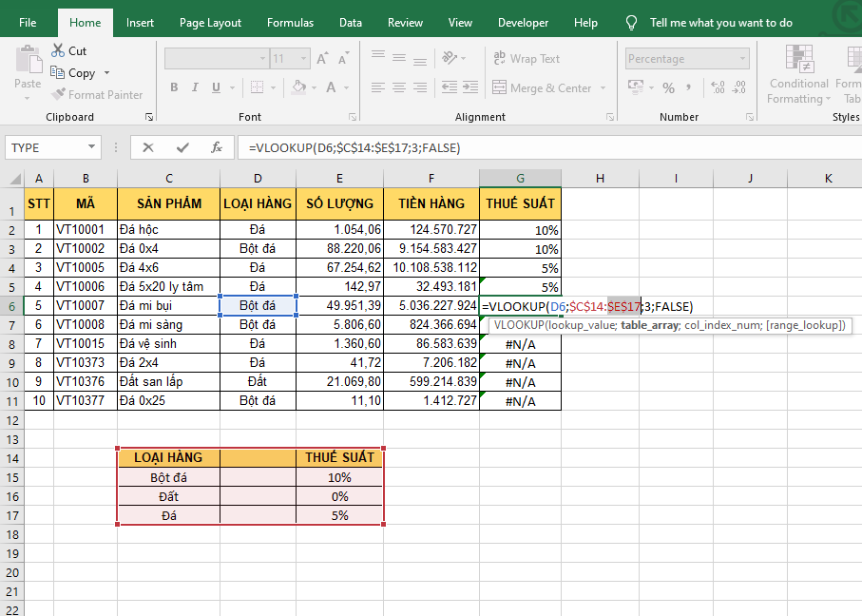The image size is (862, 616).
Task: Click the fill color paint bucket
Action: tap(298, 87)
